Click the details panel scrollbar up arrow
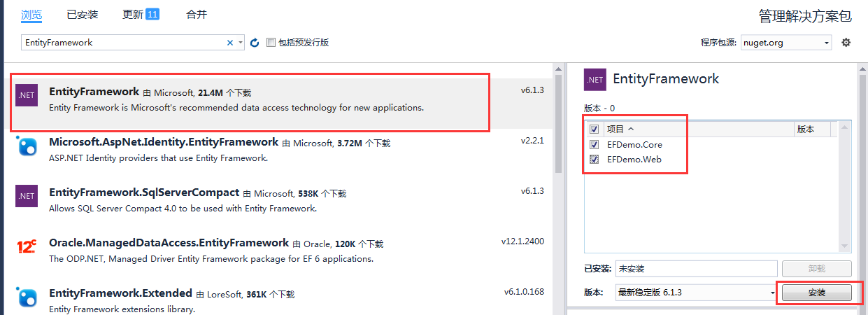The image size is (868, 315). [x=861, y=69]
